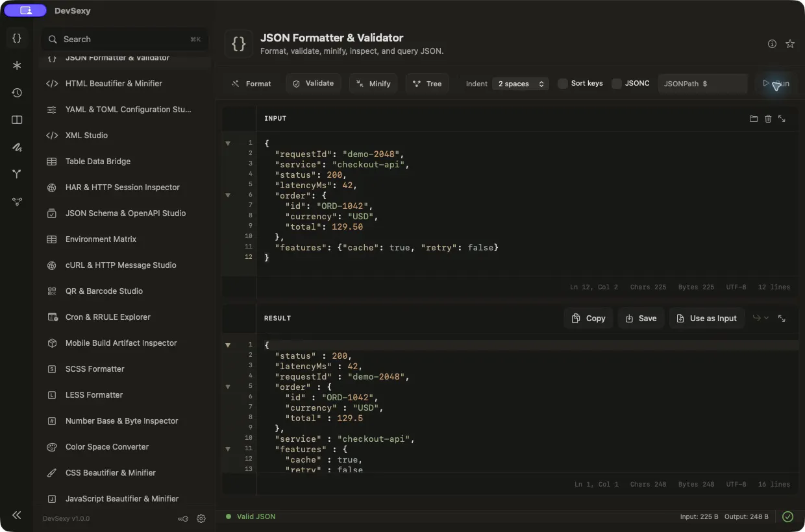
Task: Open cURL & HTTP Message Studio
Action: point(125,265)
